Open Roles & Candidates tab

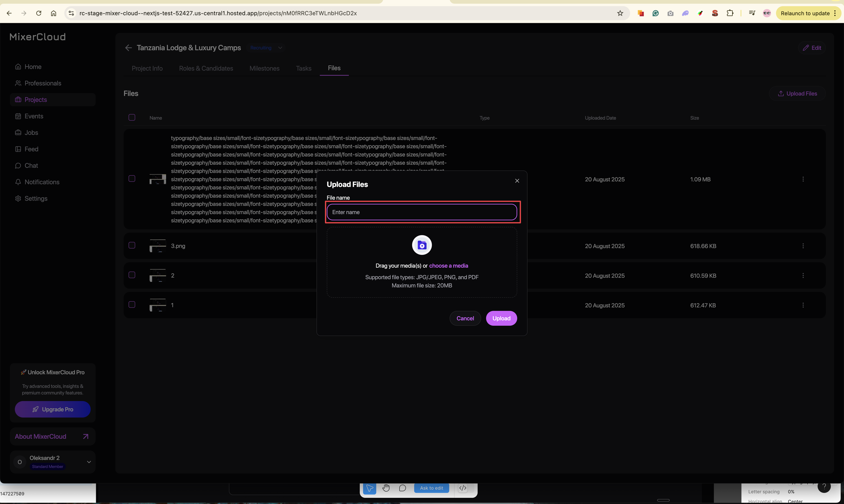206,68
